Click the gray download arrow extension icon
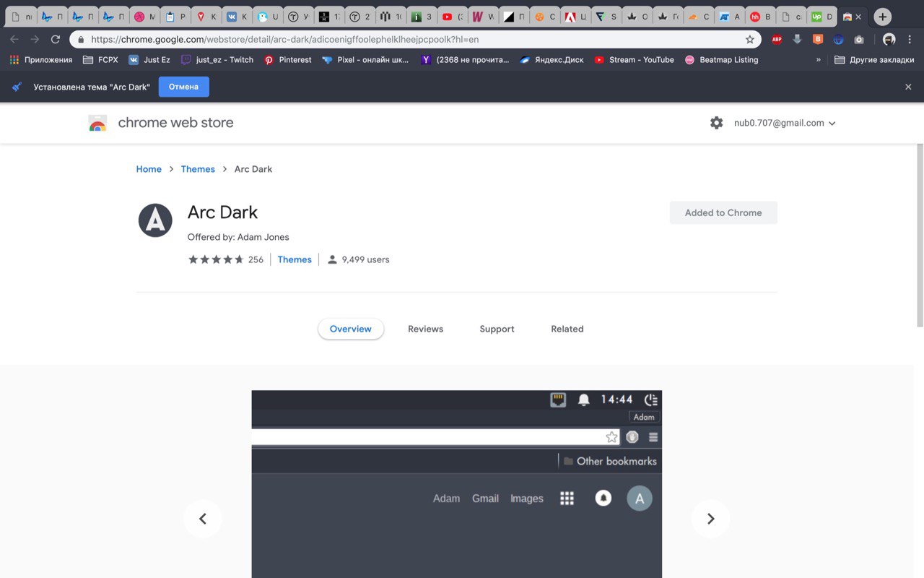Image resolution: width=924 pixels, height=578 pixels. click(797, 40)
